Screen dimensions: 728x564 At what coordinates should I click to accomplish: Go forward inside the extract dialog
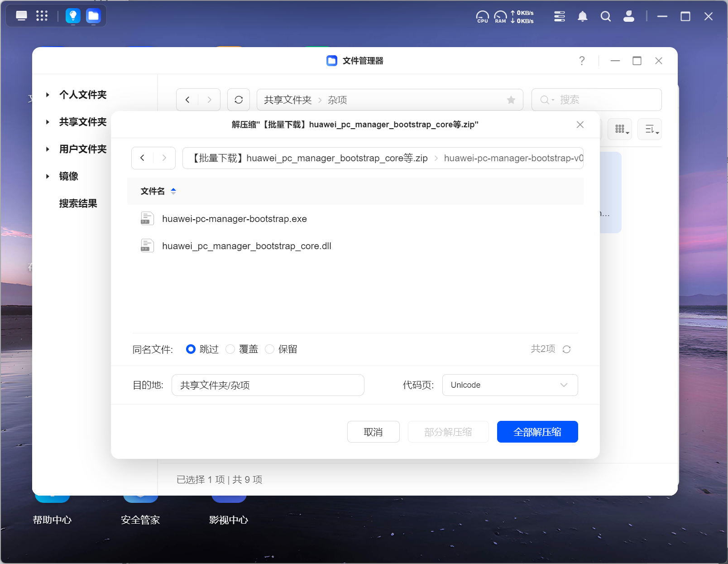click(x=164, y=158)
